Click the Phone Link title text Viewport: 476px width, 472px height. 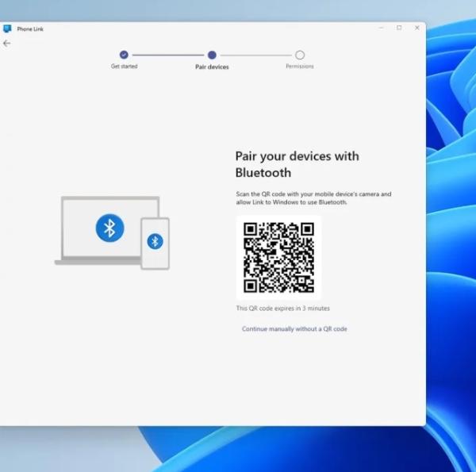click(30, 29)
